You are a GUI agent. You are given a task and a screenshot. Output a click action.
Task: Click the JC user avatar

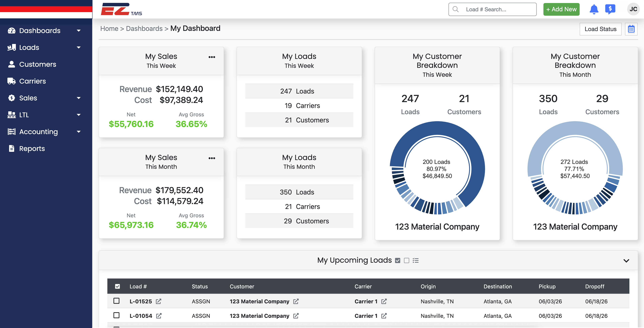pyautogui.click(x=633, y=9)
